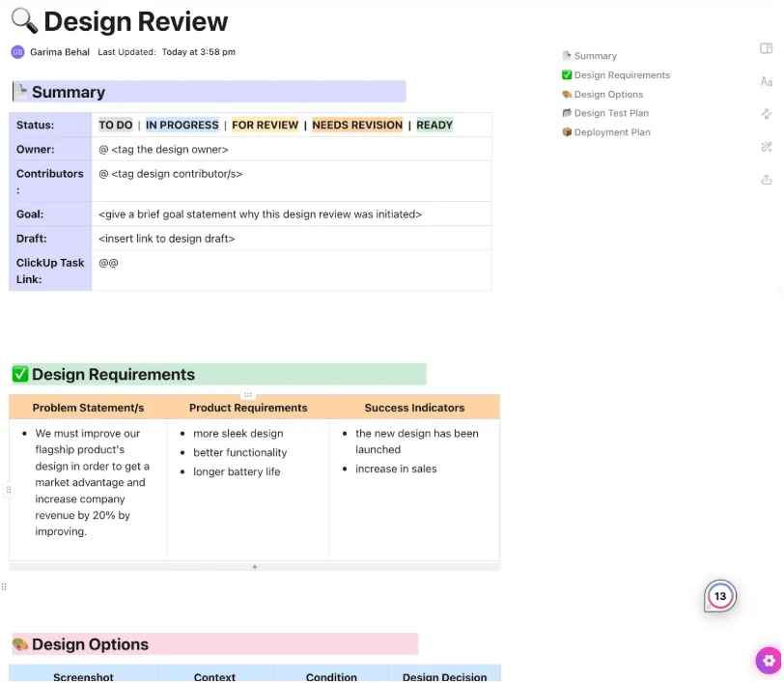Click the row drag handle left of requirements table
784x683 pixels.
[9, 490]
